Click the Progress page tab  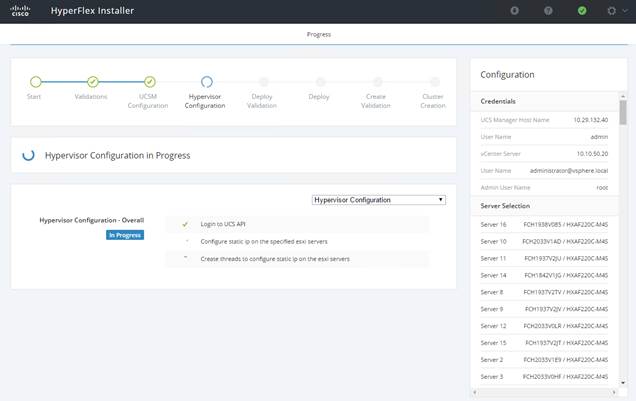pyautogui.click(x=319, y=34)
